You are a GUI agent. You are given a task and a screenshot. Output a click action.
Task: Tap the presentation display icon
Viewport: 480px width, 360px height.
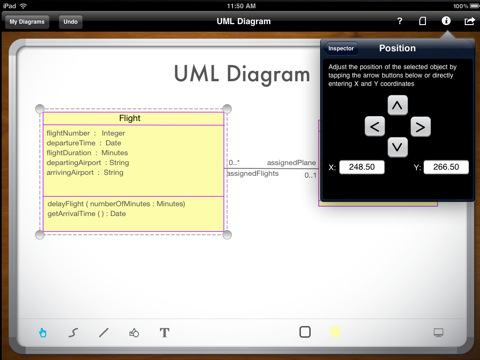pyautogui.click(x=438, y=332)
